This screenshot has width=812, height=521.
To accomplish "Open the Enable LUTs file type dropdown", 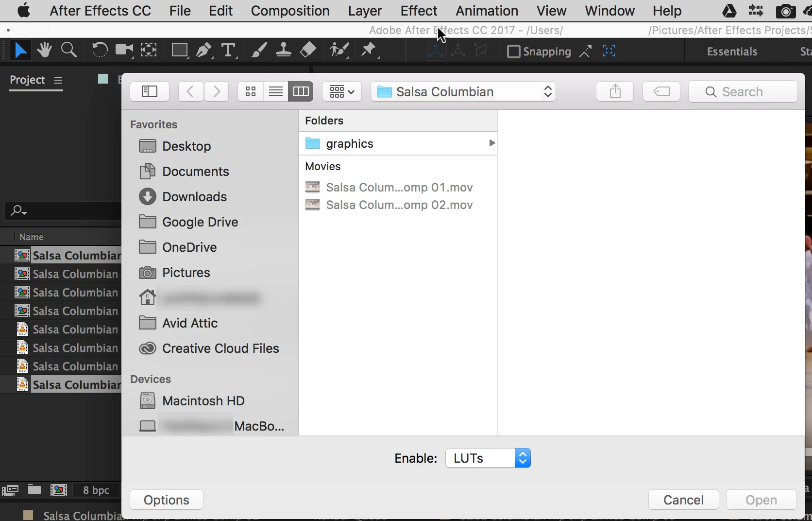I will [x=488, y=458].
